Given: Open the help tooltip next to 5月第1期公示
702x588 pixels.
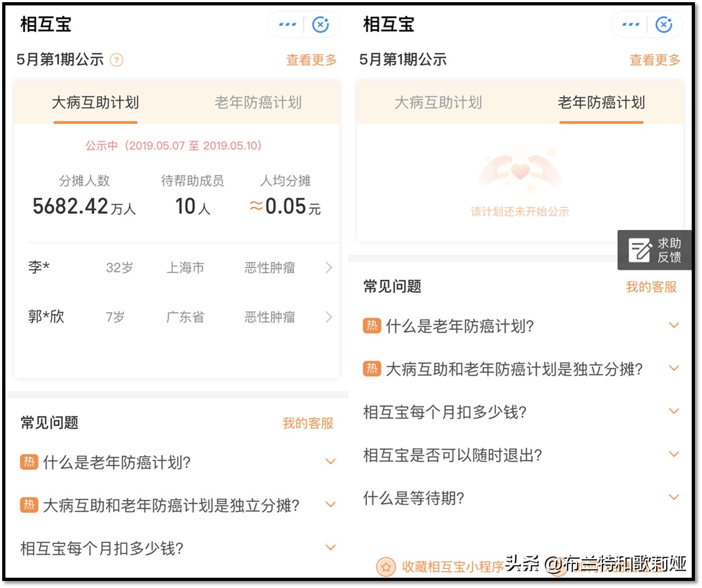Looking at the screenshot, I should pos(118,60).
